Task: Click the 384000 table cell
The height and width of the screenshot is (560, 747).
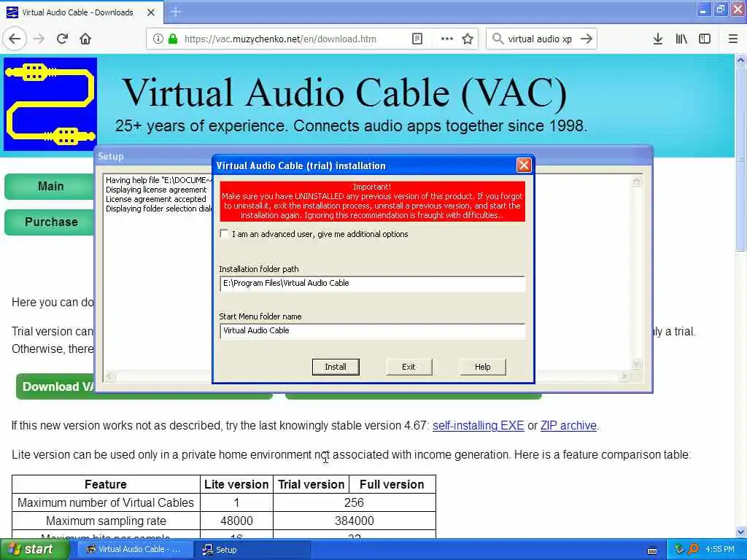Action: point(354,521)
